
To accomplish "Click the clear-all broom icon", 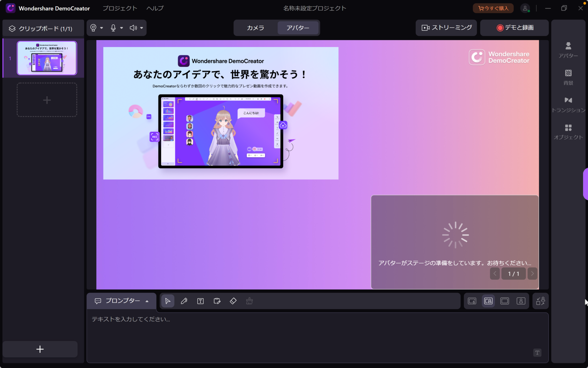I will tap(249, 301).
